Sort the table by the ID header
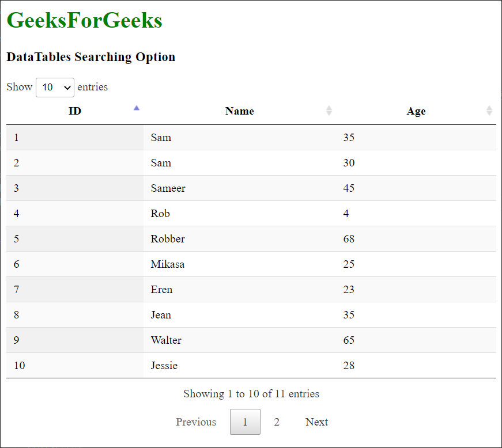The width and height of the screenshot is (502, 448). point(75,111)
